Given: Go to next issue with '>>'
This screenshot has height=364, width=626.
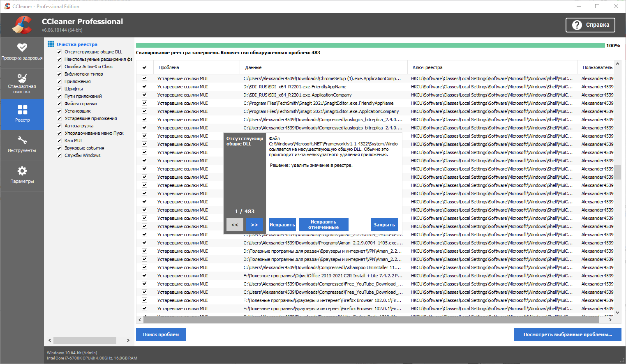Looking at the screenshot, I should pyautogui.click(x=254, y=225).
